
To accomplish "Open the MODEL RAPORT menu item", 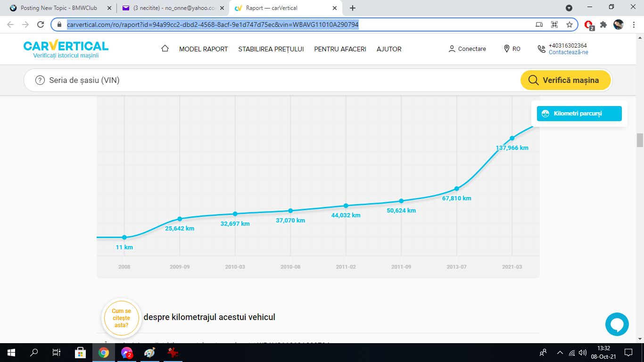I will coord(203,49).
